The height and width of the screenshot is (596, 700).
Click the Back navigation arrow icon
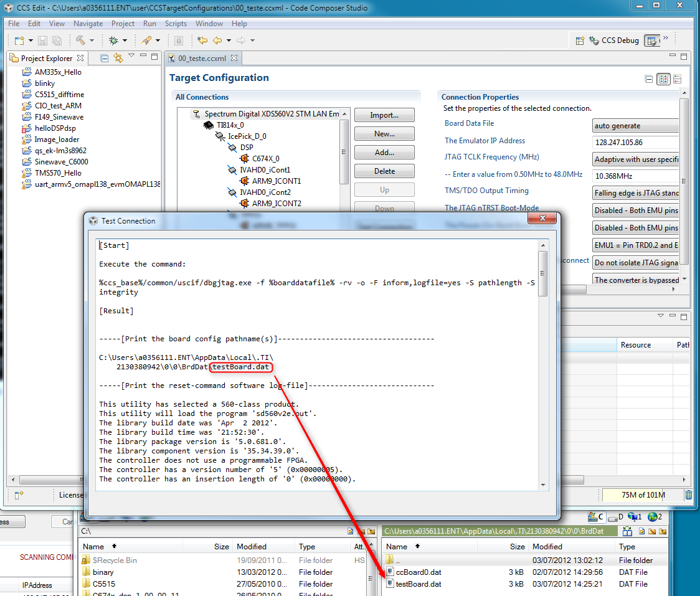point(219,40)
